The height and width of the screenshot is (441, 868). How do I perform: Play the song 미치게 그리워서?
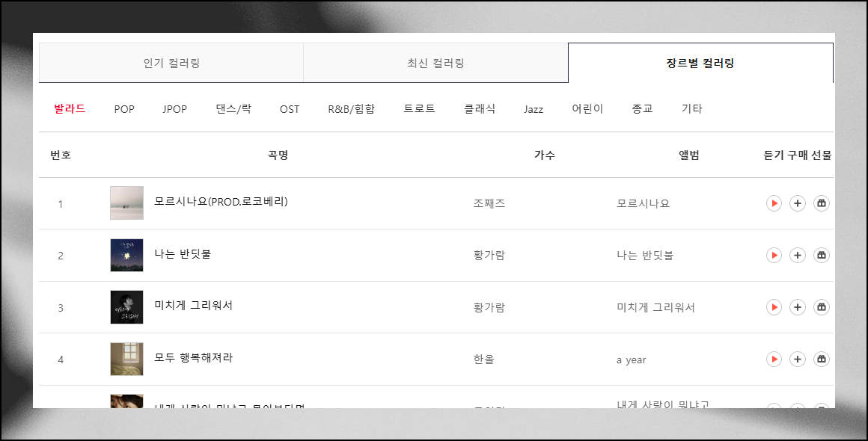point(773,307)
